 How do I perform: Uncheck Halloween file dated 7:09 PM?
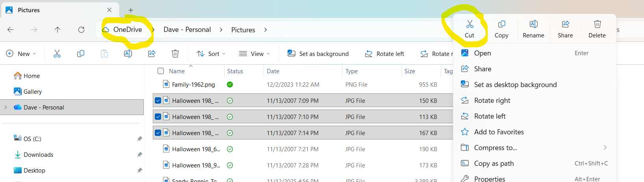[158, 100]
